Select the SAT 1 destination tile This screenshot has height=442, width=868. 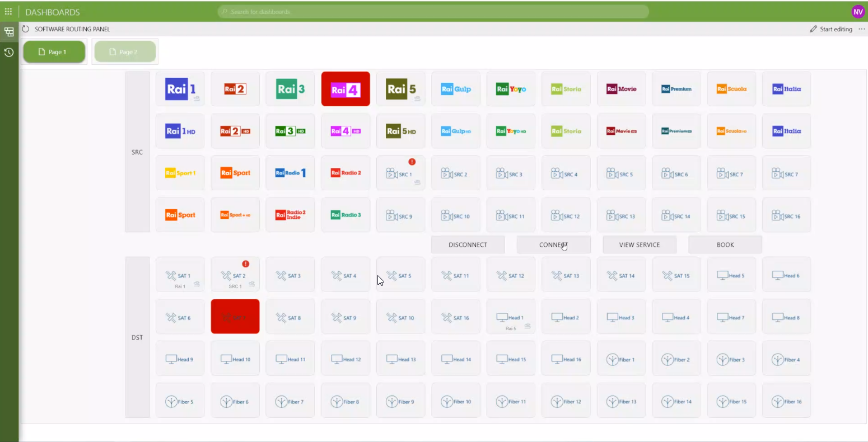[180, 274]
